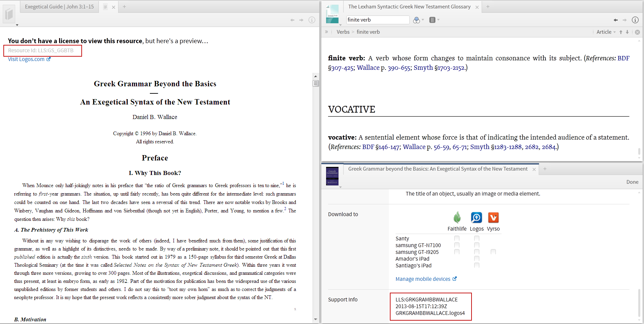Expand the Glossary panel menu arrow
The image size is (644, 324).
coord(341,25)
